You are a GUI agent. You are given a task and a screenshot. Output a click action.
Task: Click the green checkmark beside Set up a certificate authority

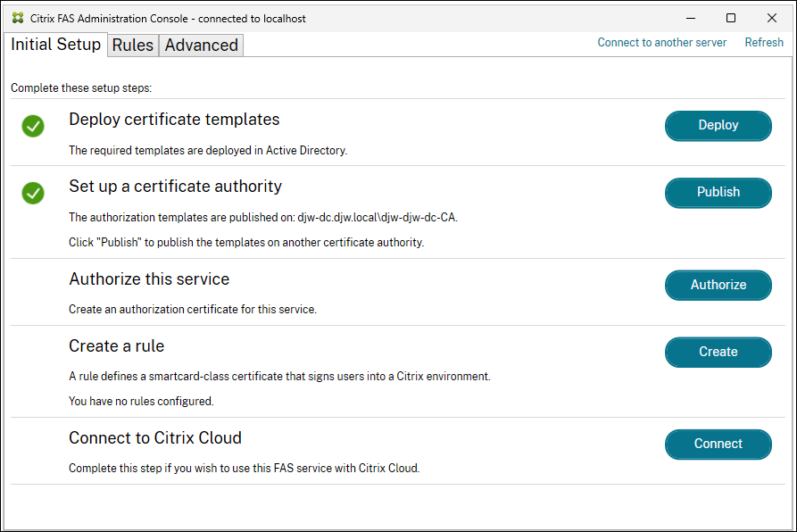33,193
